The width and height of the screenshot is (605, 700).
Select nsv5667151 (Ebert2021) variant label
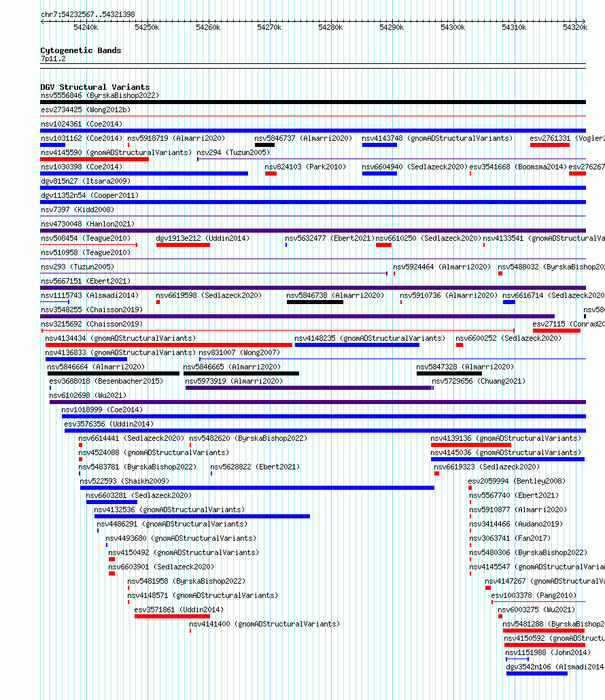coord(86,281)
